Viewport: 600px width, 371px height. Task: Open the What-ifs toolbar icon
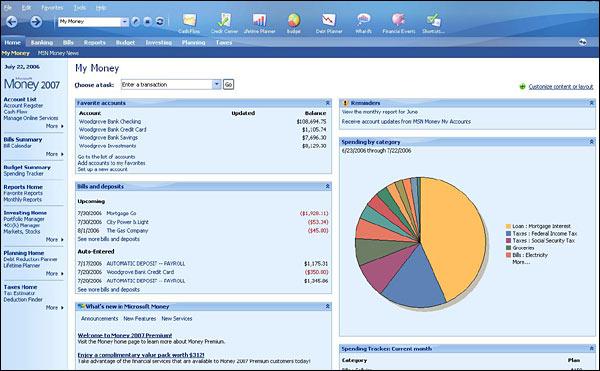pyautogui.click(x=364, y=24)
